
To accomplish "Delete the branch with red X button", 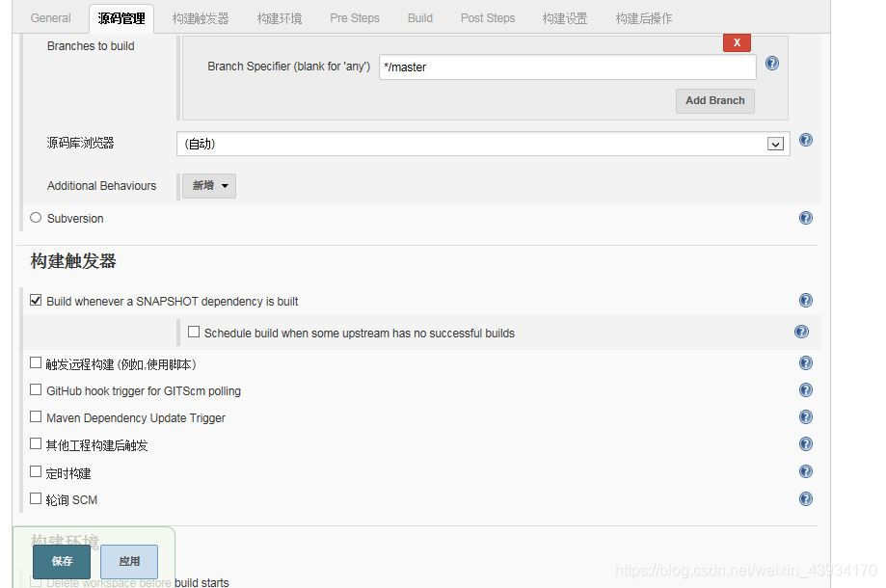I will [x=737, y=42].
